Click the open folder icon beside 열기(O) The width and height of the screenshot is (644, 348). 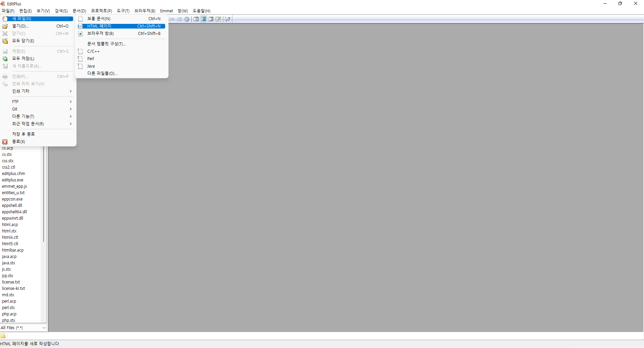click(x=5, y=26)
